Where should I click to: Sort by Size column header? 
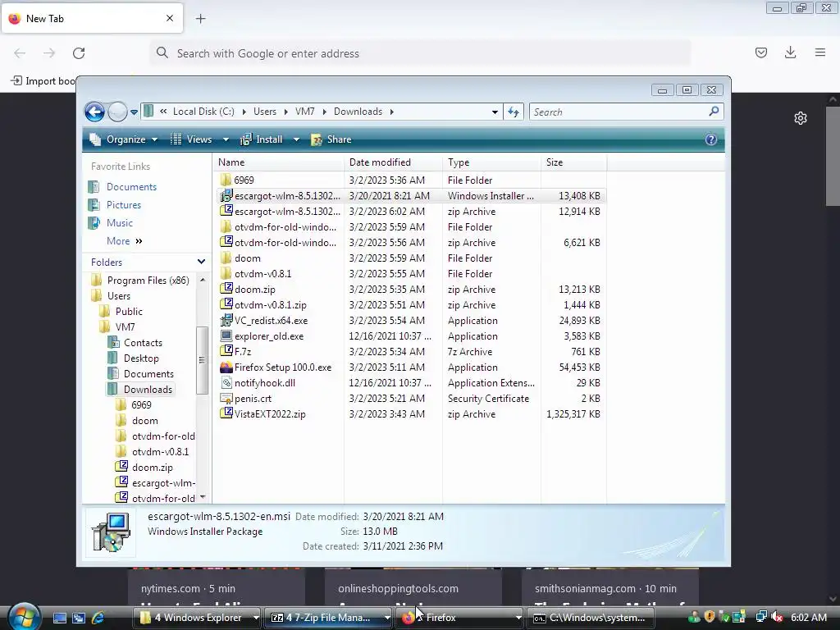[x=573, y=162]
